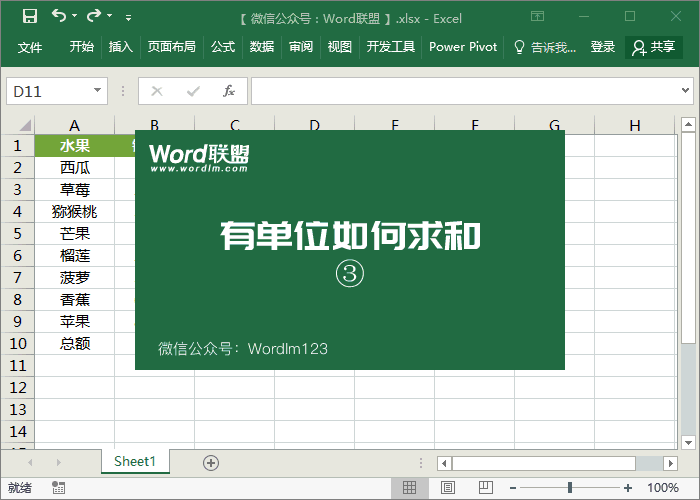The image size is (700, 500).
Task: Click the 水果 header cell
Action: [75, 146]
